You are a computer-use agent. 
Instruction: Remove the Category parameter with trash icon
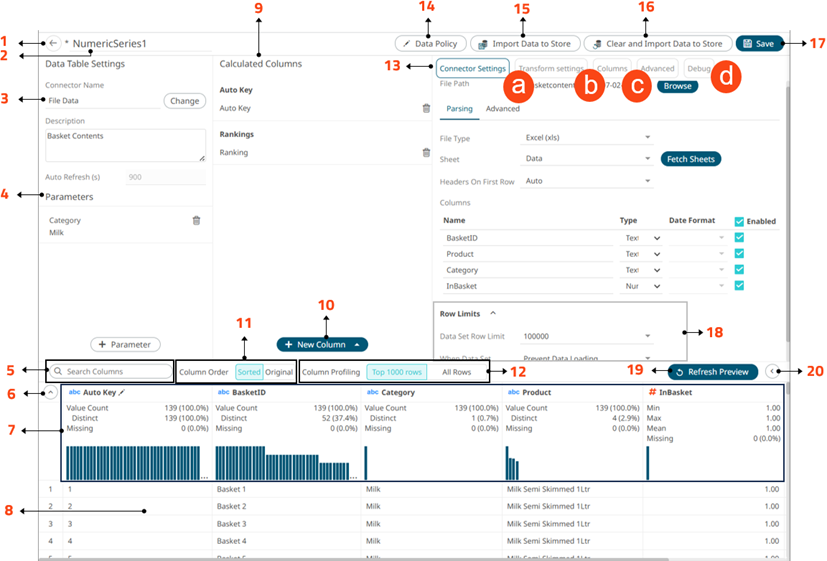click(196, 220)
